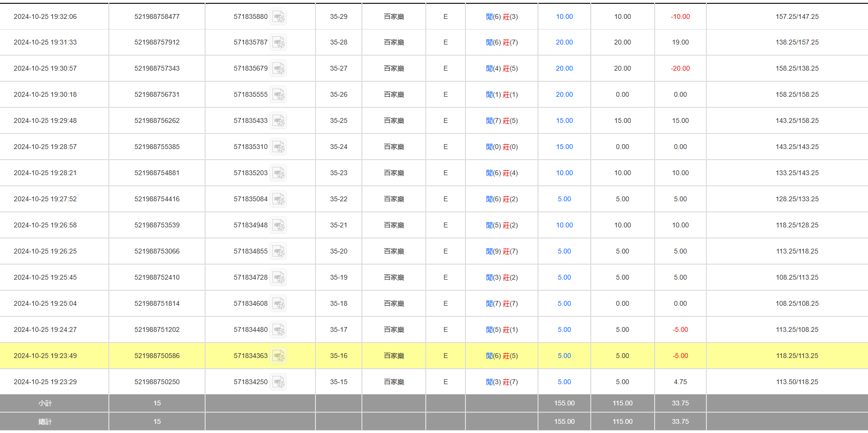Click blue 15.00 bet amount for 35-25
This screenshot has width=868, height=433.
[x=564, y=121]
